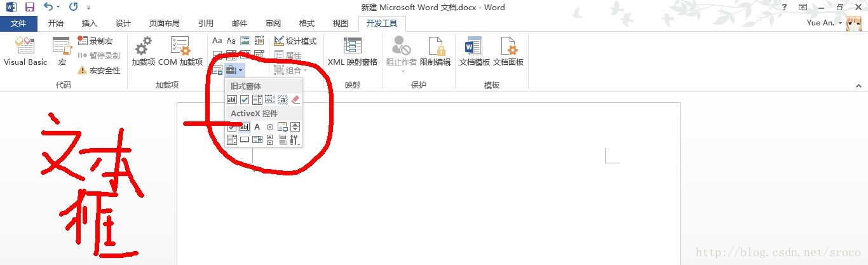Save document with quick access icon
868x265 pixels.
[29, 7]
